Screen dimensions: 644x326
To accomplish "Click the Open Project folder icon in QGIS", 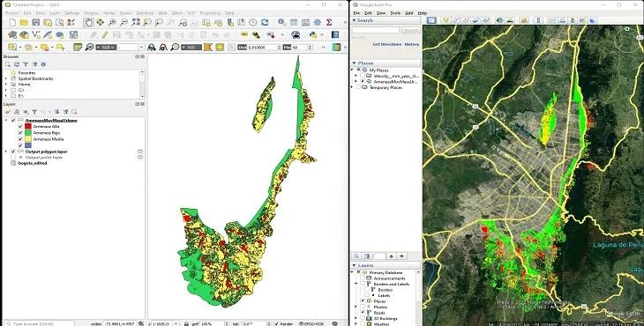I will [24, 22].
